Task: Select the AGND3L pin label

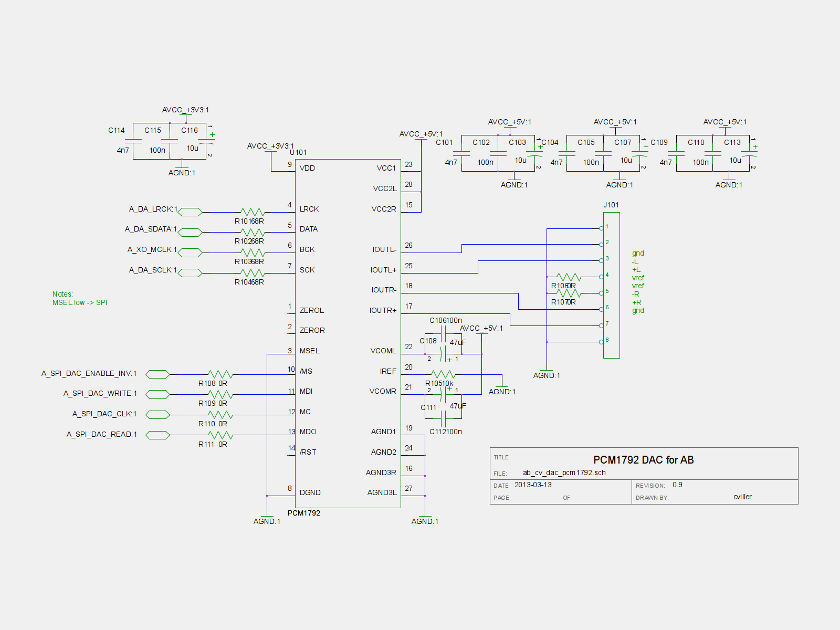Action: [382, 492]
